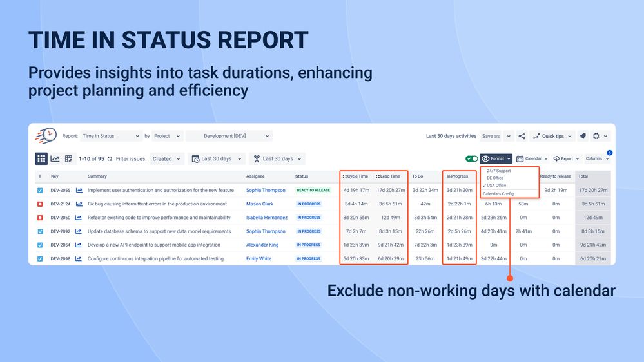The height and width of the screenshot is (362, 644).
Task: Toggle the green calendar switch
Action: [471, 158]
